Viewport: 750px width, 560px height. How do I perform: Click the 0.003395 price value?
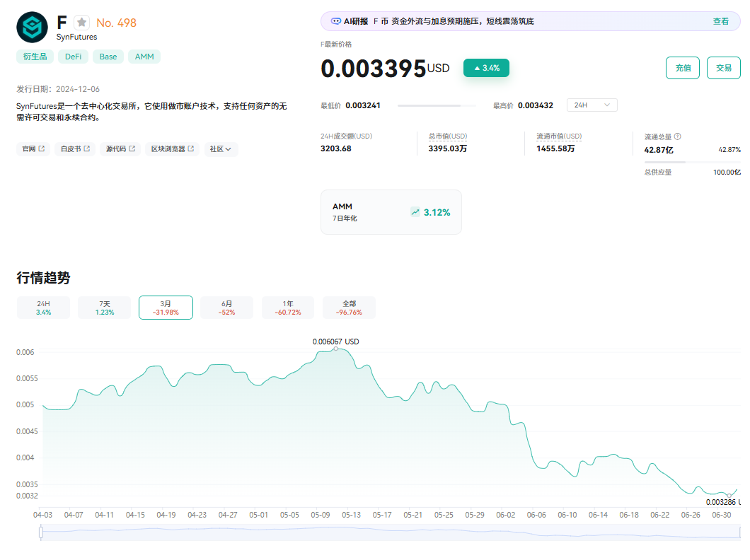[x=373, y=69]
